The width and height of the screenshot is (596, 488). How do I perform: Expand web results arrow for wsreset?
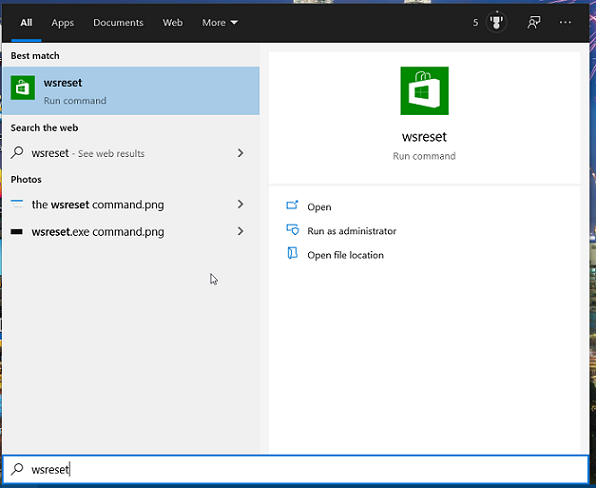click(x=240, y=153)
